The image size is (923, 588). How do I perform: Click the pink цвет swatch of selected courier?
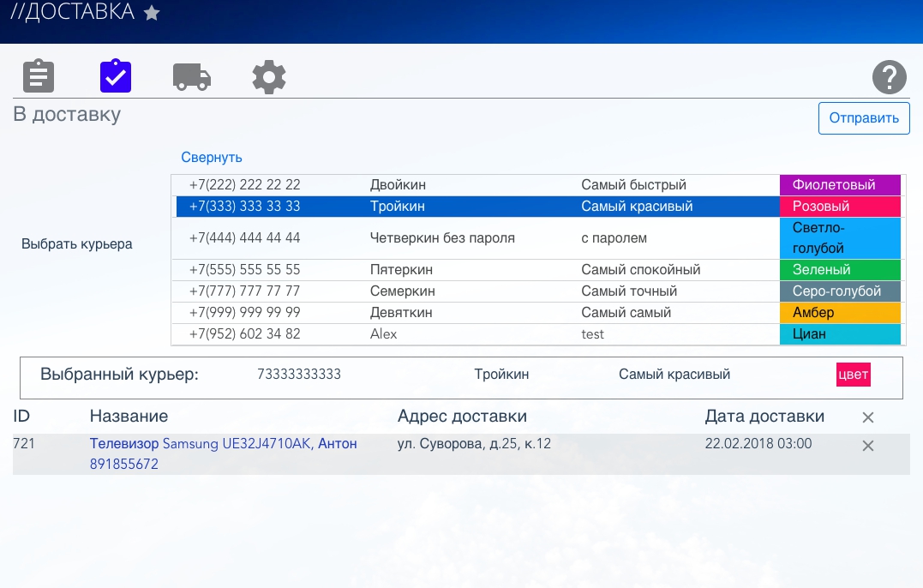853,375
